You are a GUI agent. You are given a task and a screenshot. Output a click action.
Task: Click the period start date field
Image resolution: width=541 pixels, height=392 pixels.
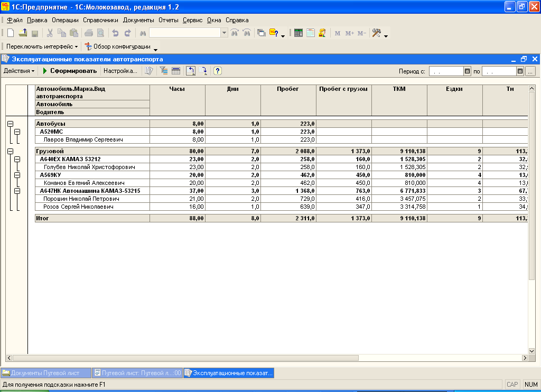tap(445, 71)
